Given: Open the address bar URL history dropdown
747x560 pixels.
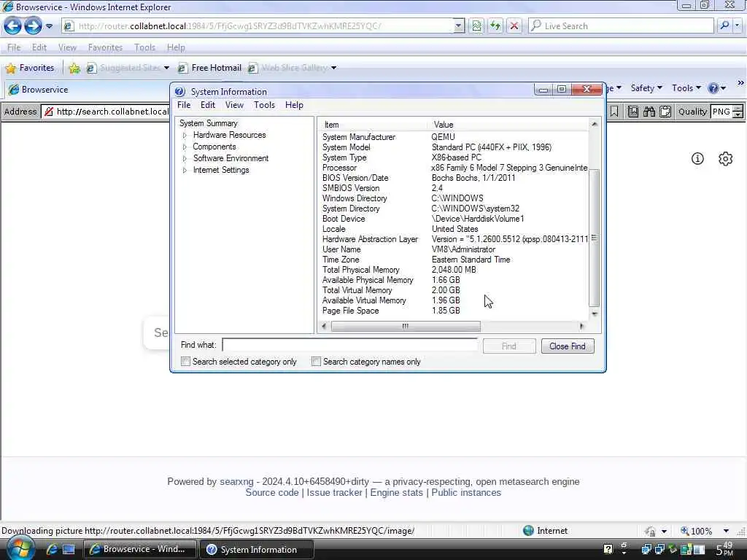Looking at the screenshot, I should click(x=458, y=26).
